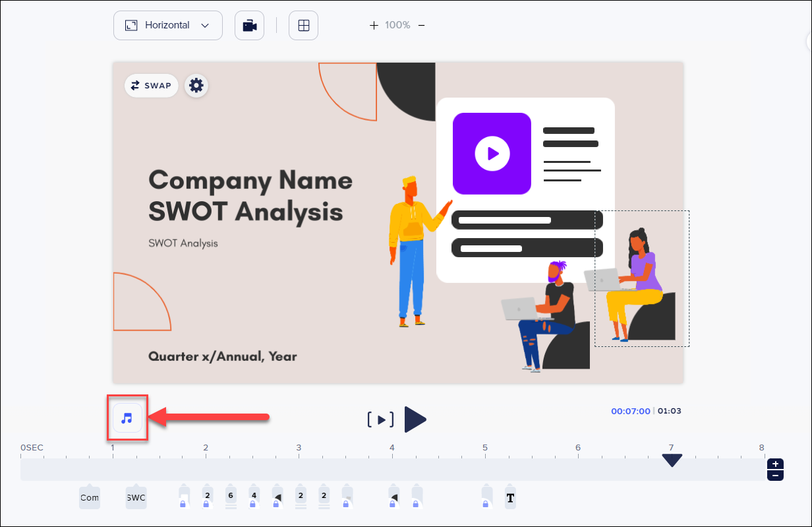Click the SWAP button
The height and width of the screenshot is (527, 812).
coord(152,86)
